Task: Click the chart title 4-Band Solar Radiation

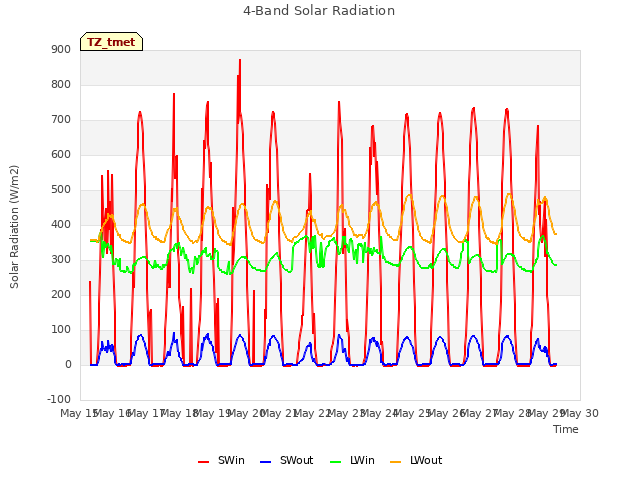Action: (x=319, y=11)
